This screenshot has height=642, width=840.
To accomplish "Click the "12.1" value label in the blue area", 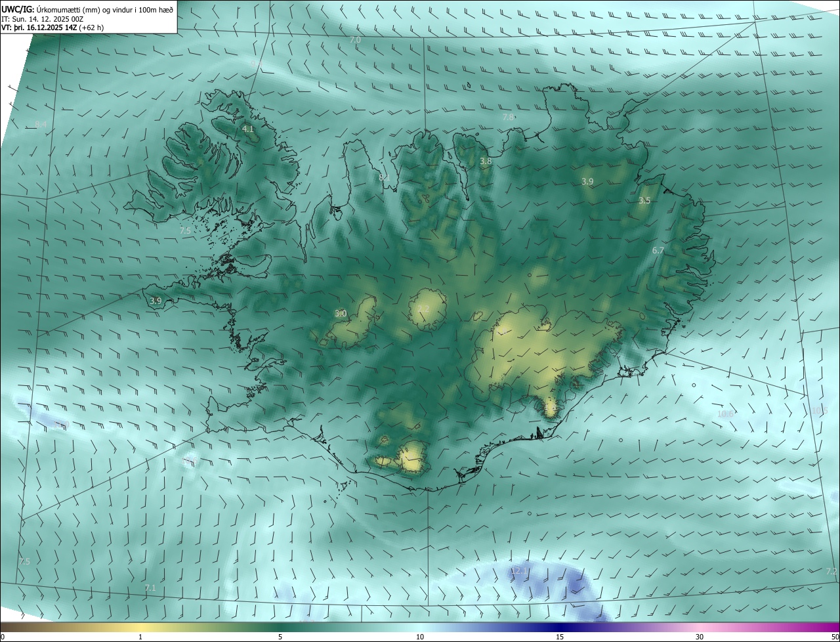I will [518, 571].
